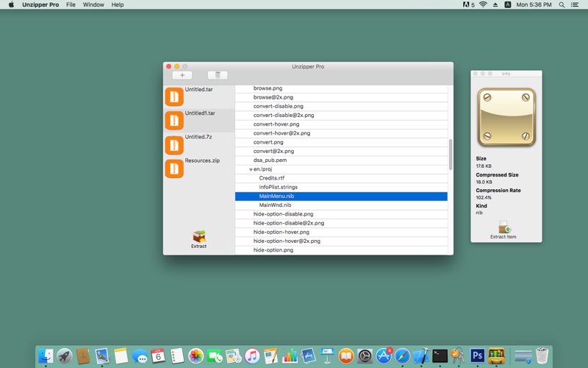
Task: Open the Window menu
Action: click(93, 4)
